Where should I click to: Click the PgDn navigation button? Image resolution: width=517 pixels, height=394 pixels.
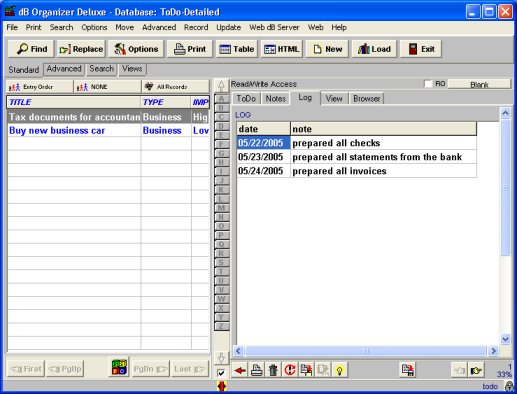(x=150, y=369)
